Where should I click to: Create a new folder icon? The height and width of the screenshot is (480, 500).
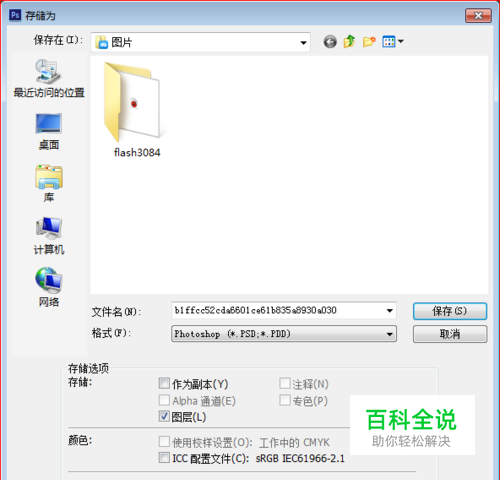(369, 42)
